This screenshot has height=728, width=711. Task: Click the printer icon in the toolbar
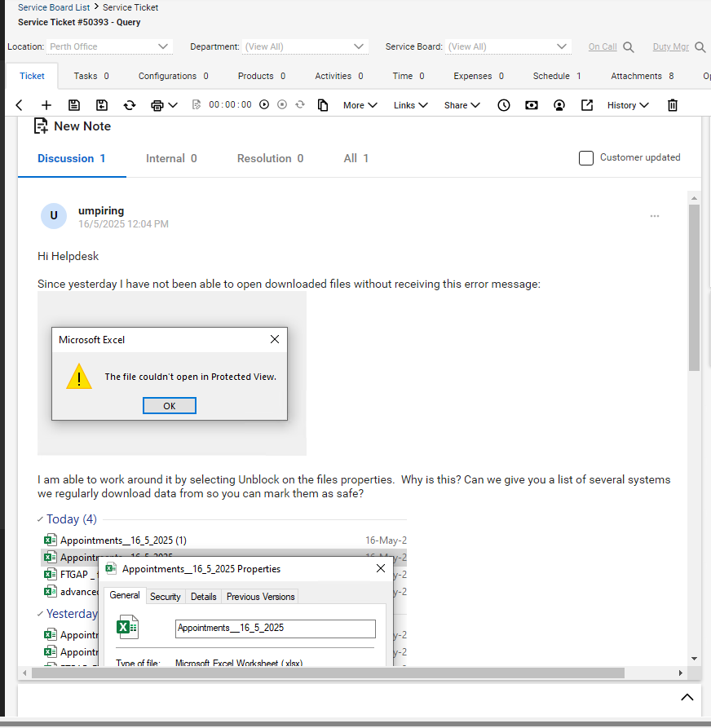[x=157, y=105]
